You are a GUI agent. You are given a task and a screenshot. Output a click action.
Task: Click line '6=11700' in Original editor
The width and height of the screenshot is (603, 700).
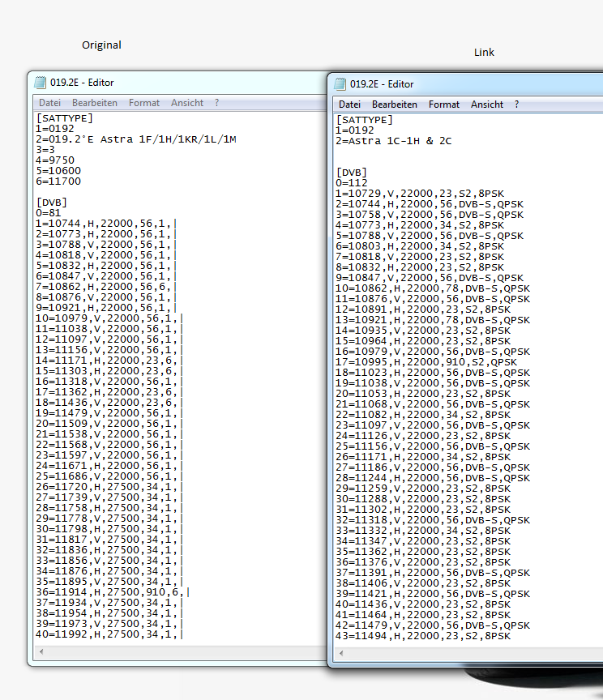(x=58, y=181)
